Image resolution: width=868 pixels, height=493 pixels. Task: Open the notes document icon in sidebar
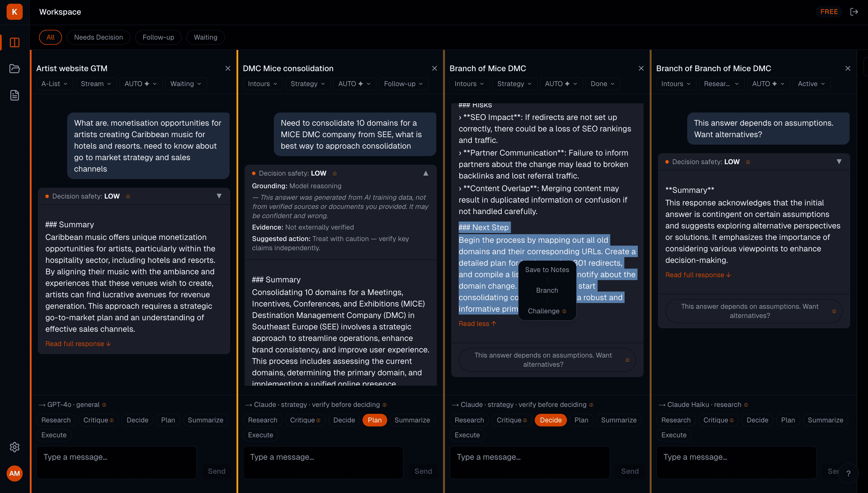tap(14, 96)
